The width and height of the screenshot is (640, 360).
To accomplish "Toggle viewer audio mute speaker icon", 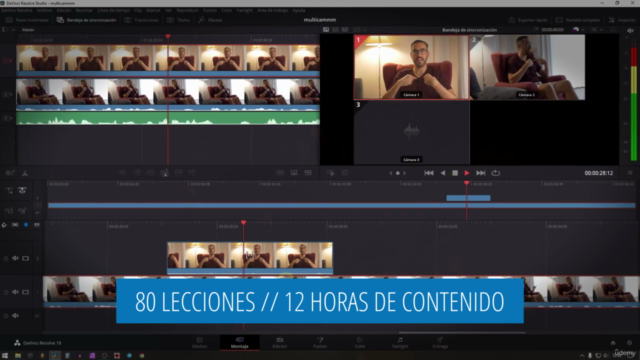I will [630, 30].
